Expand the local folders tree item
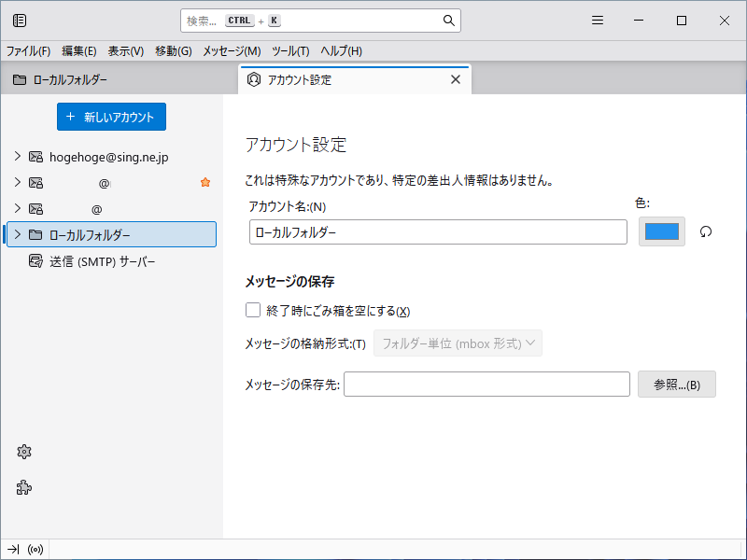This screenshot has width=747, height=560. [x=17, y=234]
